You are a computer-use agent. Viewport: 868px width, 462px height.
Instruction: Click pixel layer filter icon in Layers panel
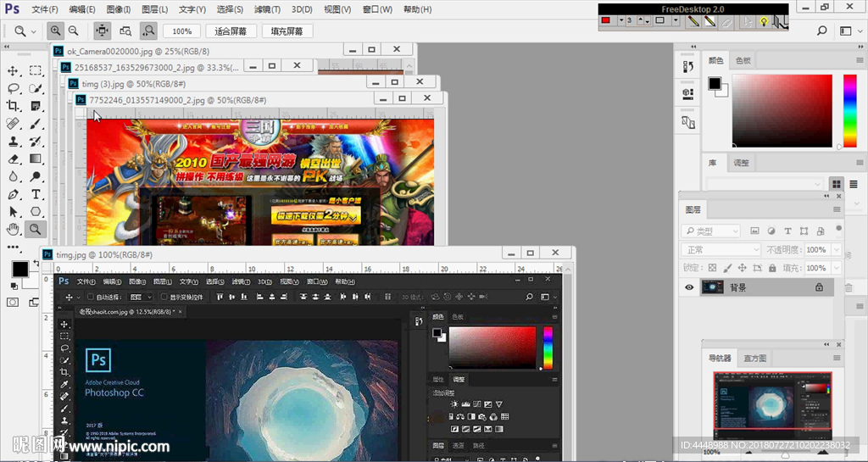[x=754, y=231]
